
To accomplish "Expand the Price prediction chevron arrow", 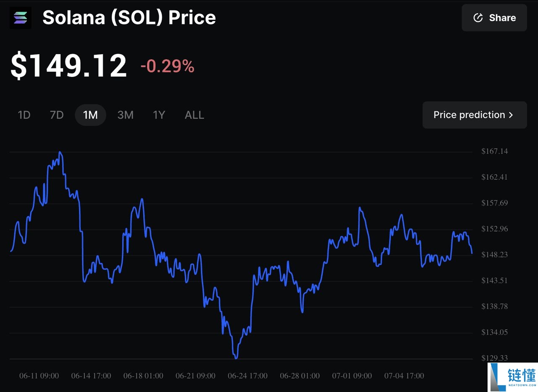I will 511,115.
